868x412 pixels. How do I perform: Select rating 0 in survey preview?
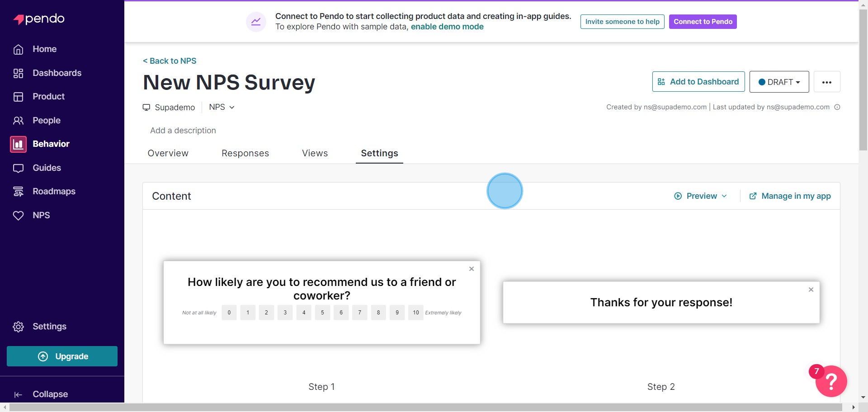click(x=229, y=313)
